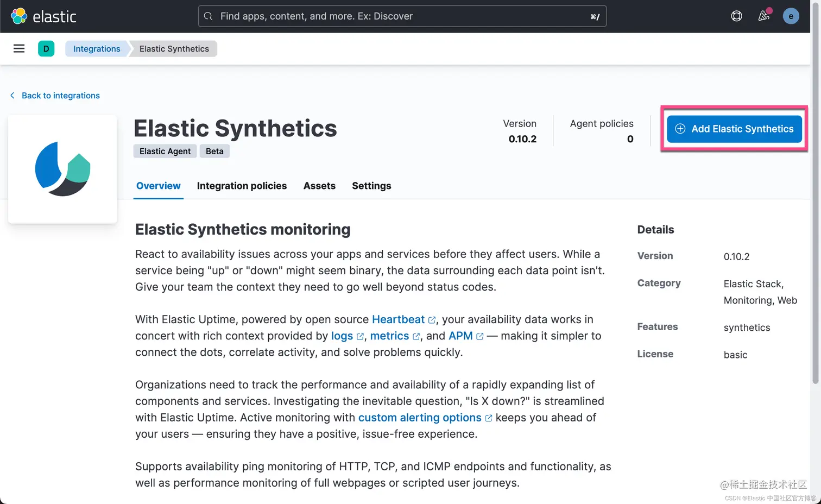This screenshot has height=504, width=821.
Task: Click the License value basic
Action: (x=735, y=355)
